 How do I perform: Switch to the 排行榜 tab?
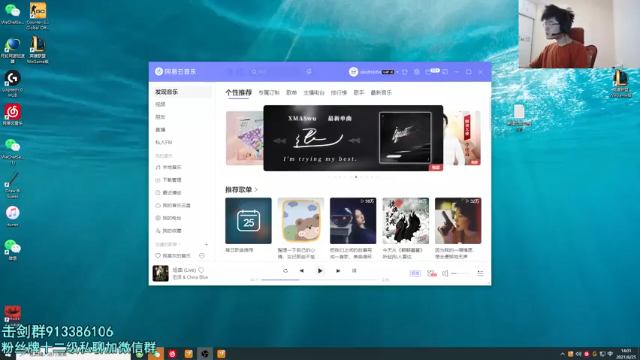coord(339,93)
